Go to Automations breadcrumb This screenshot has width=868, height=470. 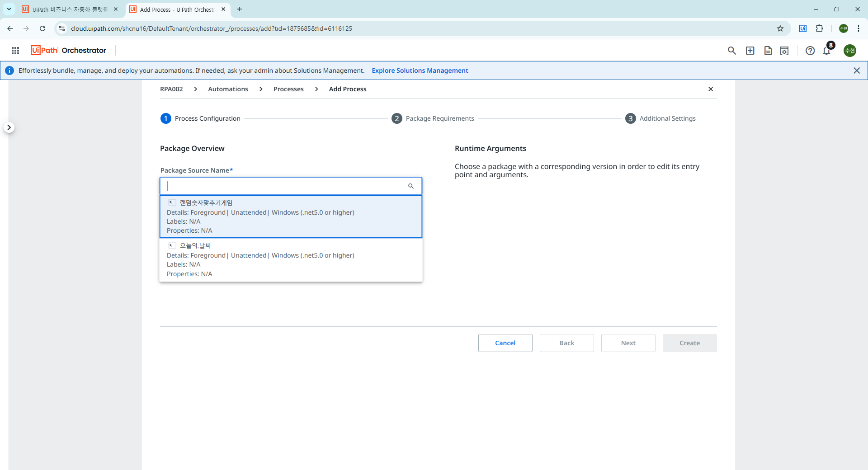tap(228, 89)
